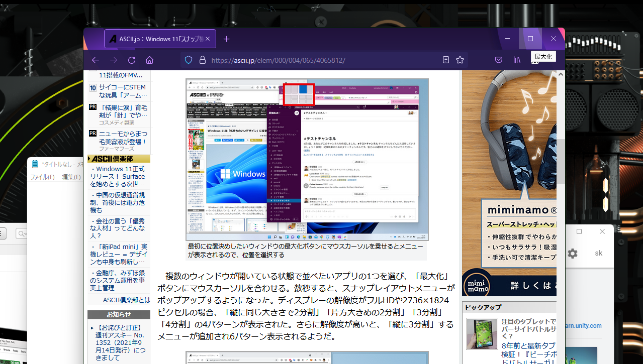
Task: Open the Firefox library icon
Action: click(x=517, y=60)
